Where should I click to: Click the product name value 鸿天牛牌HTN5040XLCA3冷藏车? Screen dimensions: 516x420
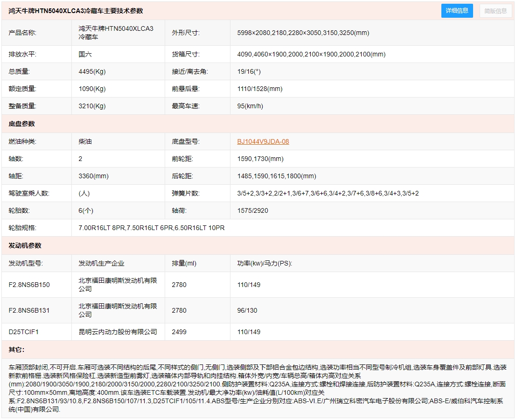[116, 33]
